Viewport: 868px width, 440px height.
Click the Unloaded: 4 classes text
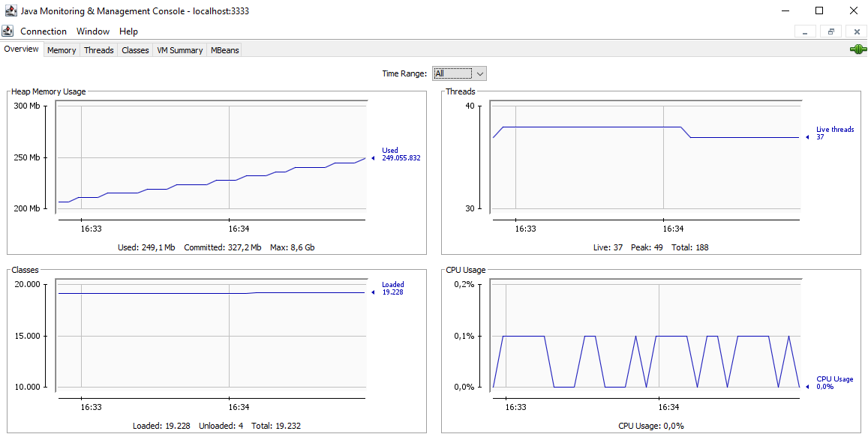(221, 427)
